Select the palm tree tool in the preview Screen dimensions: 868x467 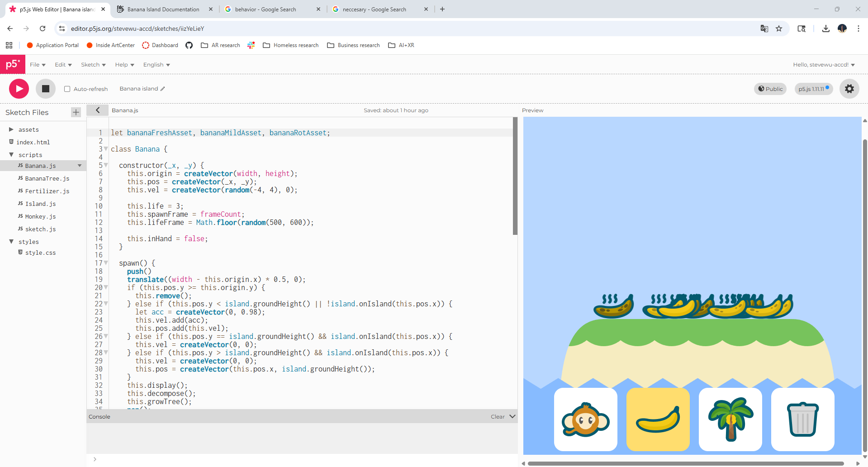pyautogui.click(x=730, y=419)
